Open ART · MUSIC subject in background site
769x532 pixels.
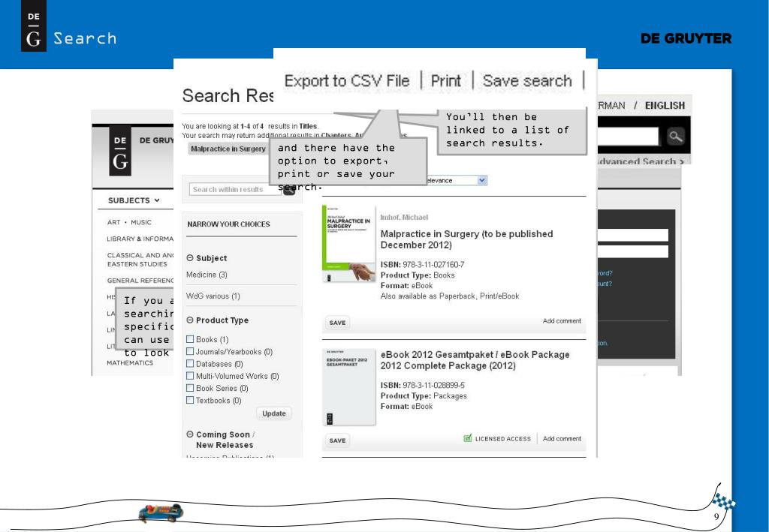pos(129,222)
